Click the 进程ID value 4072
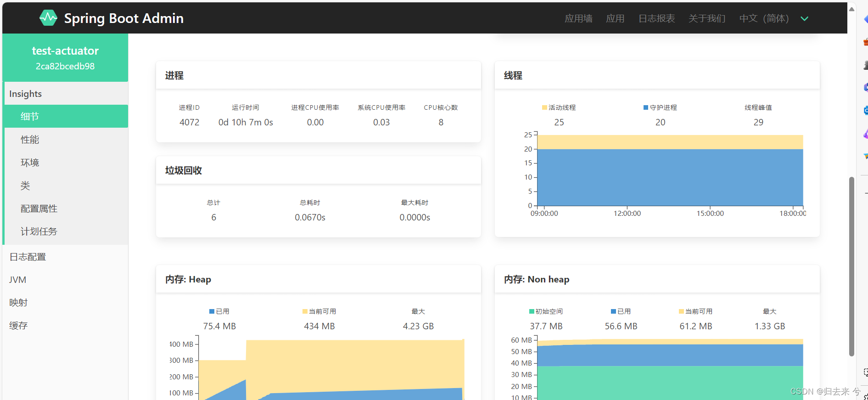 click(x=190, y=122)
